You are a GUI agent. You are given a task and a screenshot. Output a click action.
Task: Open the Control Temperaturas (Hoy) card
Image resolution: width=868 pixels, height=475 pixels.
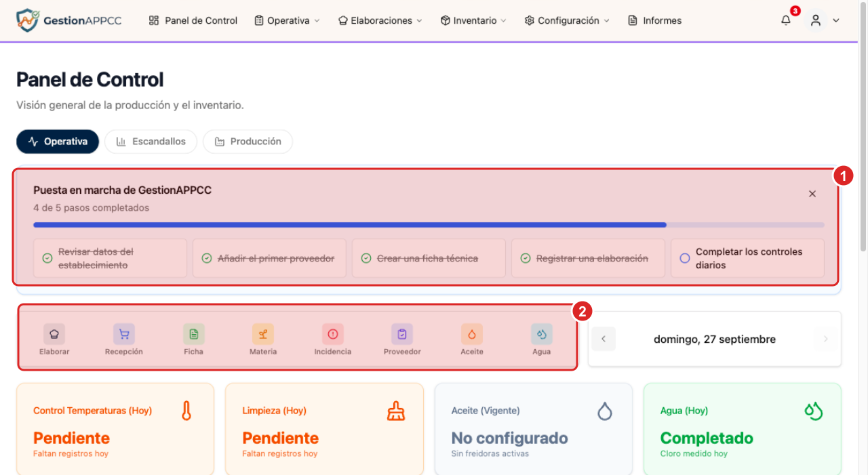[115, 429]
